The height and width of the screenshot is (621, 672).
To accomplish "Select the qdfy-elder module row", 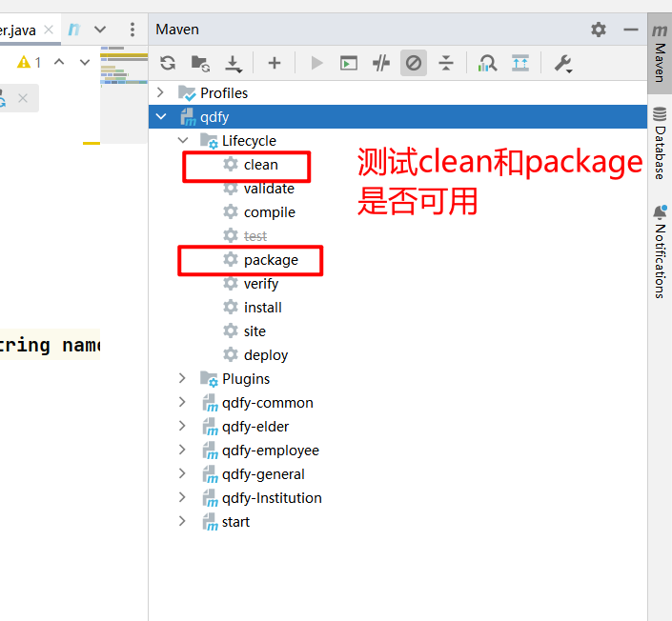I will pyautogui.click(x=397, y=427).
